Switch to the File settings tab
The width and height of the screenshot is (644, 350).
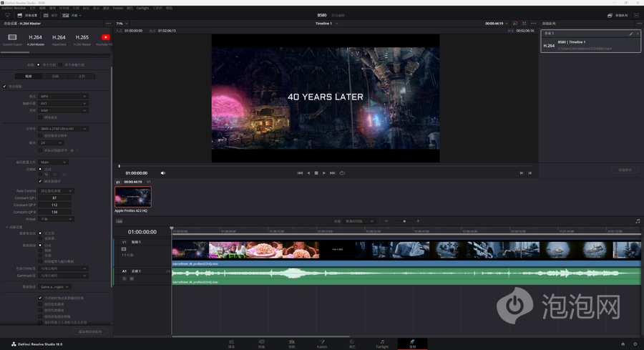82,76
